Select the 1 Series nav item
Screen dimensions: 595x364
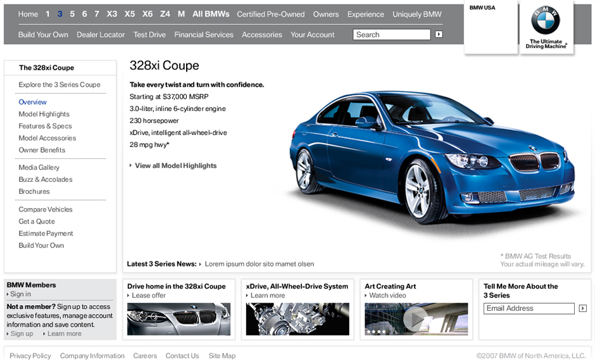tap(47, 14)
